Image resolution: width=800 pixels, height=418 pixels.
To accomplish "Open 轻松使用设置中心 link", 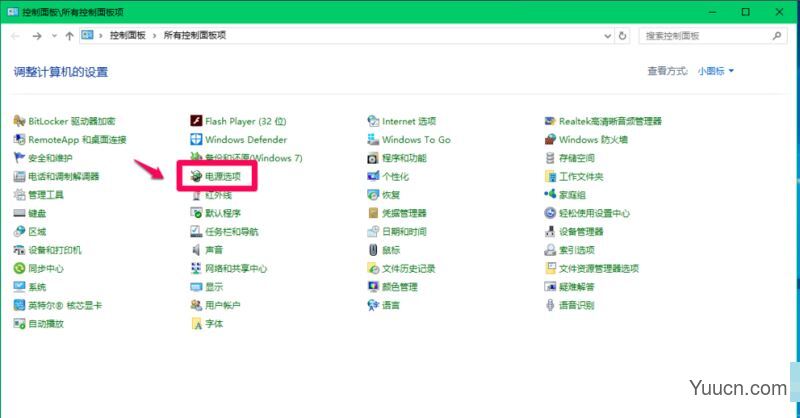I will 594,213.
